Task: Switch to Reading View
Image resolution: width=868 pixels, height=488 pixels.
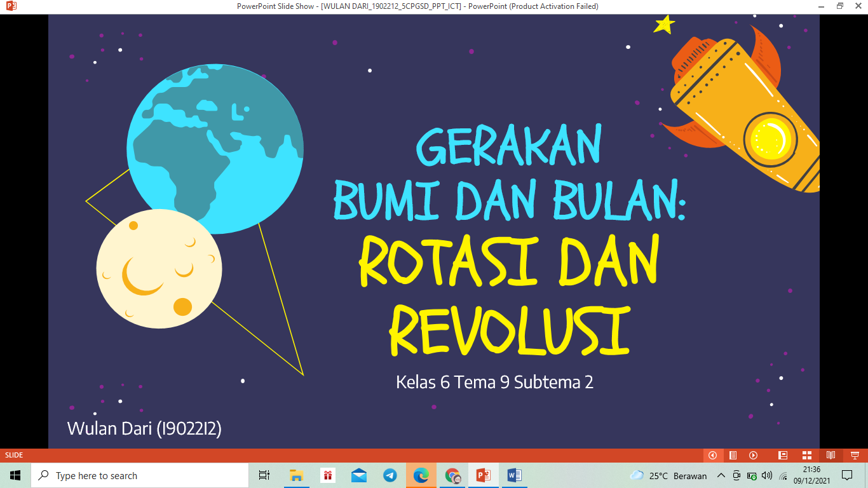Action: coord(831,455)
